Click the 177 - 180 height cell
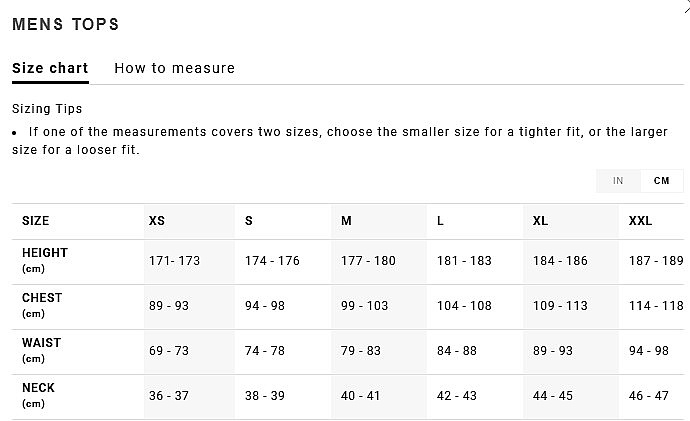Viewport: 690px width, 421px height. pyautogui.click(x=368, y=261)
